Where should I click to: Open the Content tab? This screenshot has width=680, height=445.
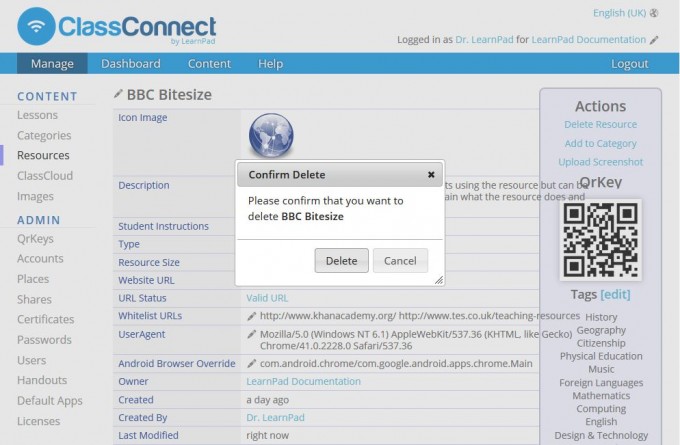(x=209, y=64)
